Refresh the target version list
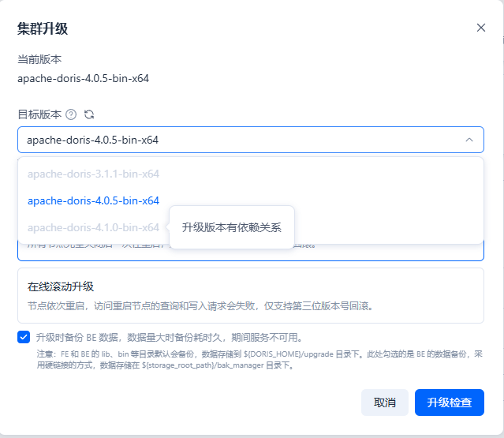Viewport: 504px width, 438px height. (89, 114)
